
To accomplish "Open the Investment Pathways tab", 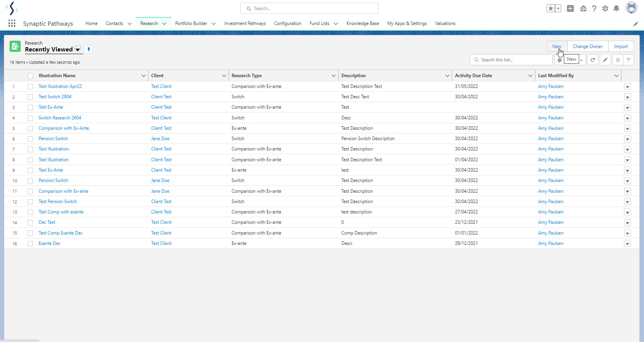I will (x=245, y=23).
